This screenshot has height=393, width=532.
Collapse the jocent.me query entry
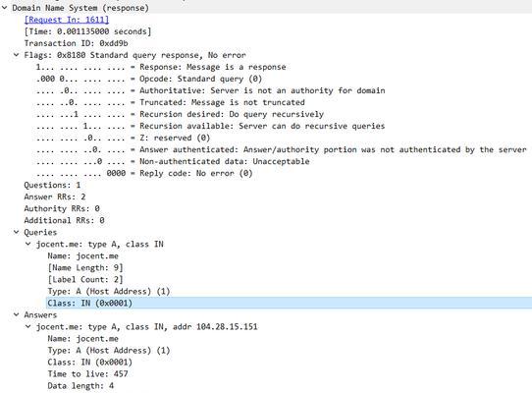tap(28, 244)
